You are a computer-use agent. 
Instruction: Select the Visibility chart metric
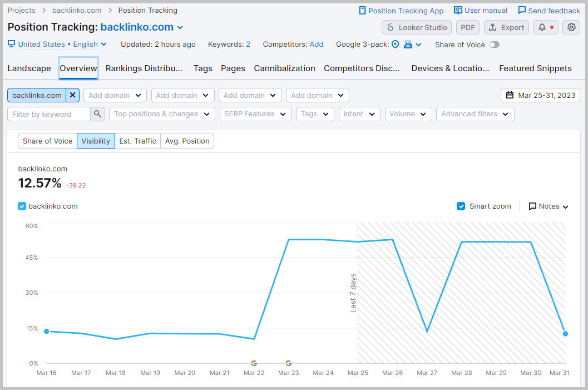tap(96, 141)
